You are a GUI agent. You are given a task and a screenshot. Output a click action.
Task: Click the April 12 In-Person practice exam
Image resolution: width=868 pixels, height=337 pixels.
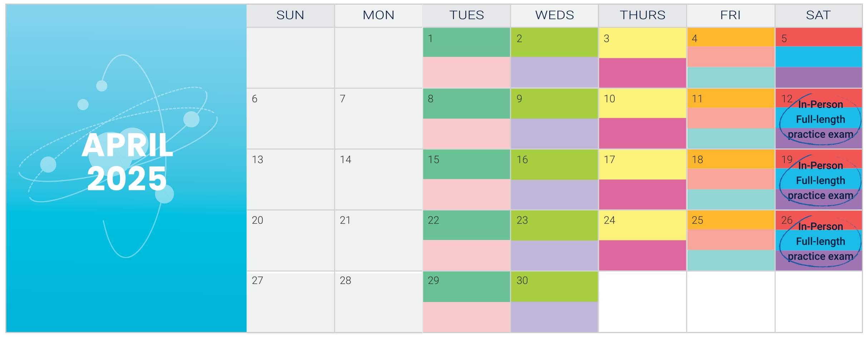coord(820,119)
